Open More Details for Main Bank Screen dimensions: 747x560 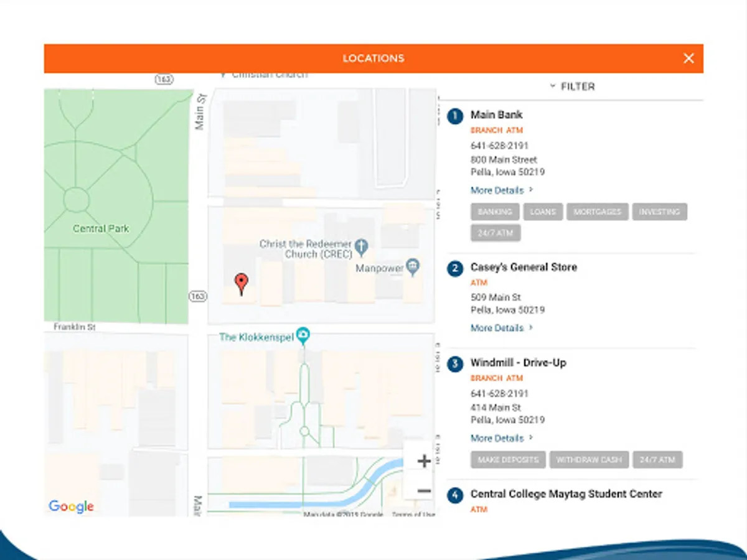[502, 190]
